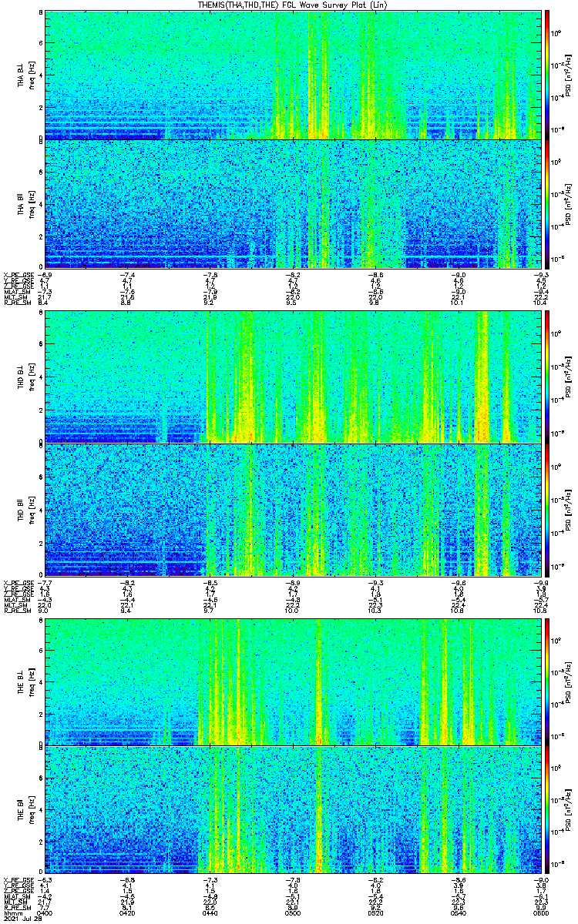Click the PSD units label of THD B-perpendicular

(x=568, y=377)
